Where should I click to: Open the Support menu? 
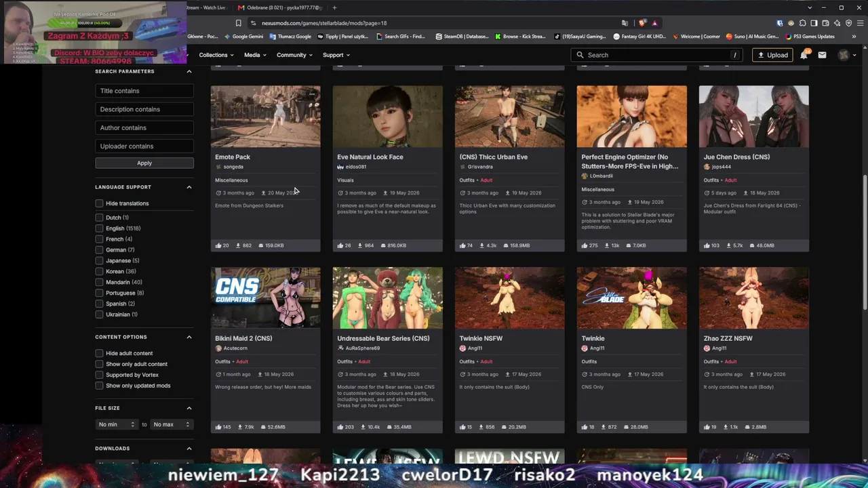336,55
